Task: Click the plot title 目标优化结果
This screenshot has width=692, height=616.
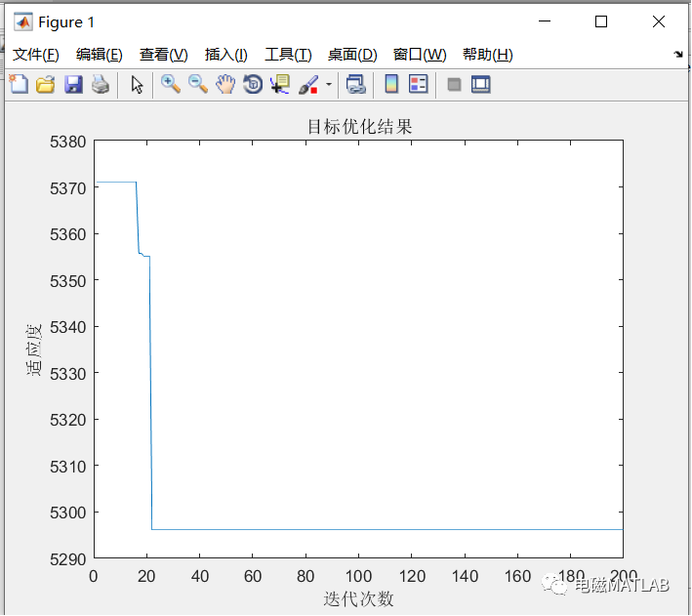Action: coord(360,127)
